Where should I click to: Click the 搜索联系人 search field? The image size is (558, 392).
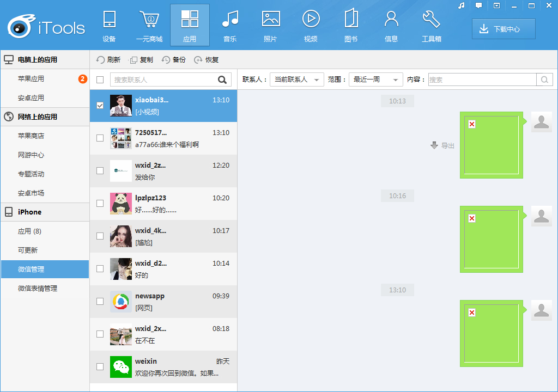point(171,79)
